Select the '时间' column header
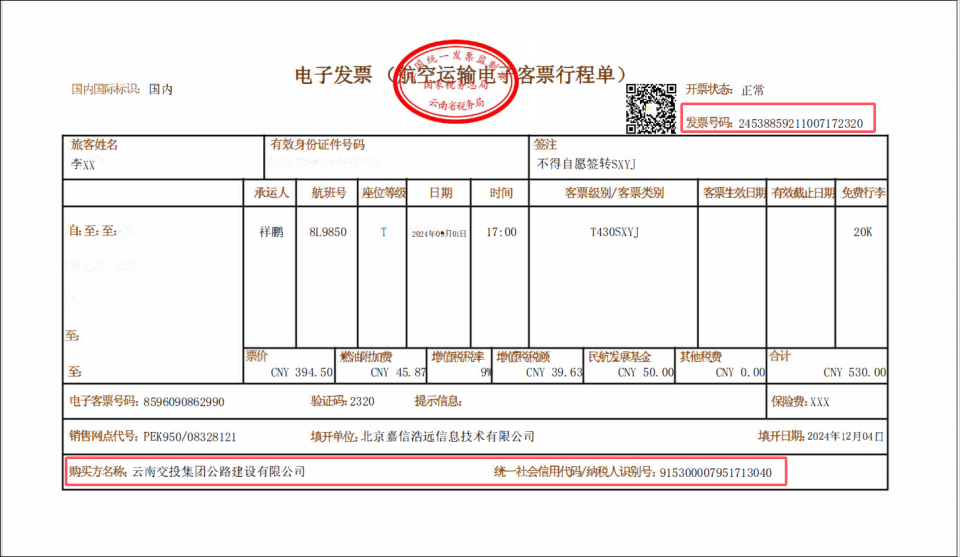Screen dimensions: 960x557 tap(501, 193)
